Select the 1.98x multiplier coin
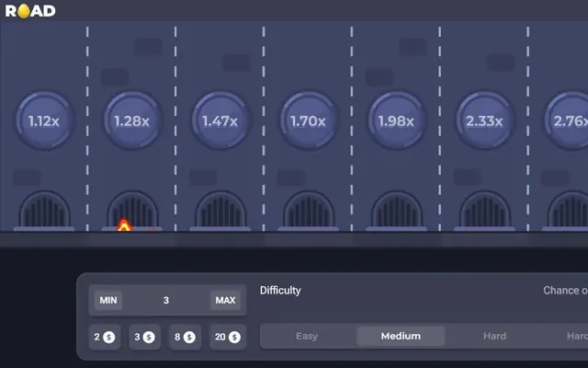 click(397, 121)
